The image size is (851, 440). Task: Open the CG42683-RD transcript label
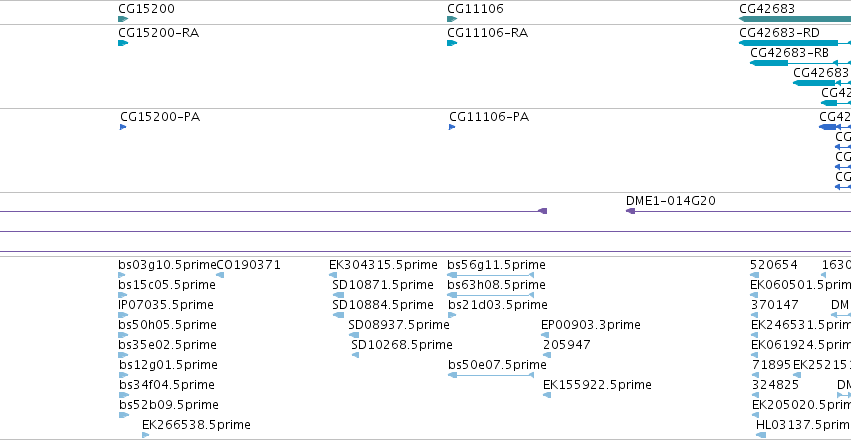coord(779,33)
